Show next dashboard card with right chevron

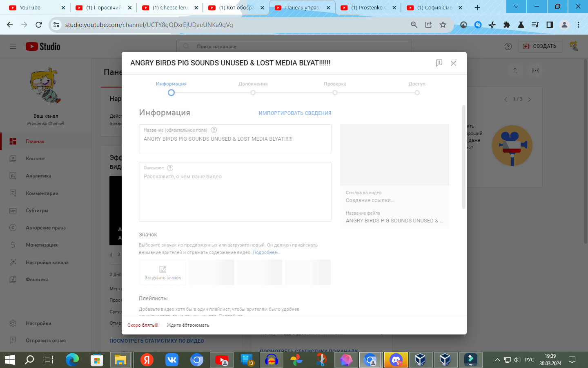(530, 99)
